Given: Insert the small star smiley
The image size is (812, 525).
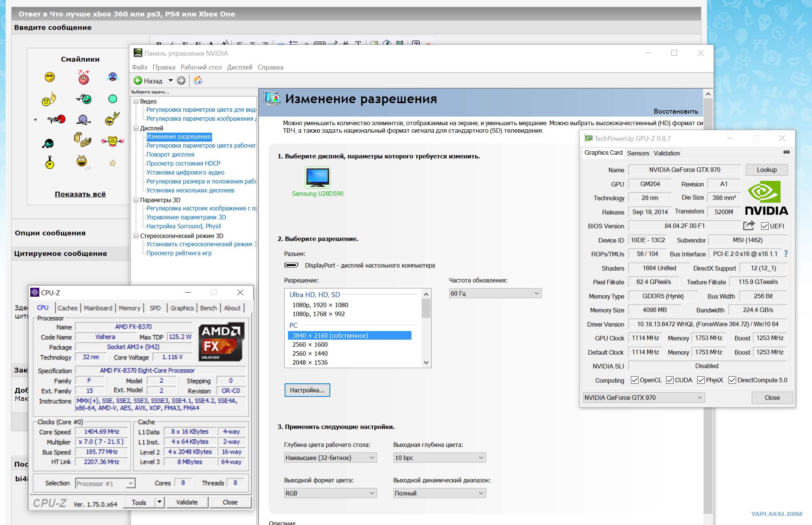Looking at the screenshot, I should click(113, 163).
